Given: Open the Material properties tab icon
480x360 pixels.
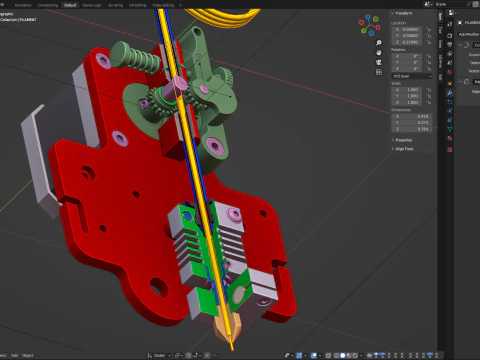Looking at the screenshot, I should (450, 138).
